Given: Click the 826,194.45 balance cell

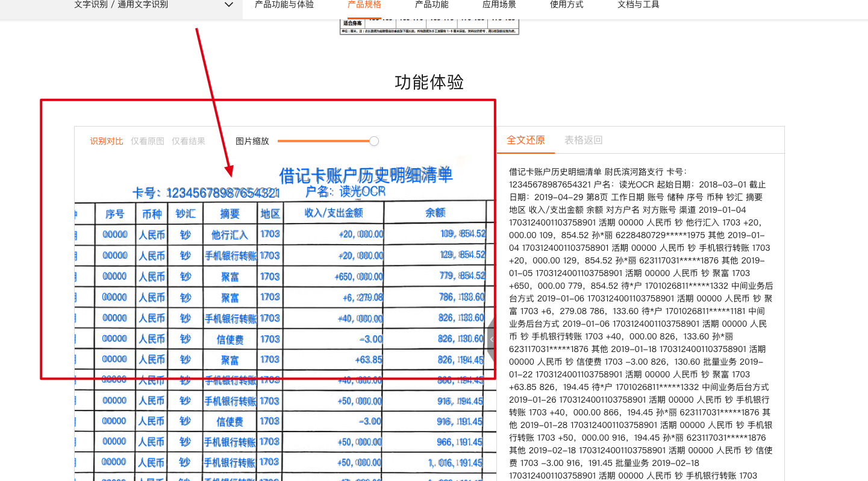Looking at the screenshot, I should [x=461, y=360].
